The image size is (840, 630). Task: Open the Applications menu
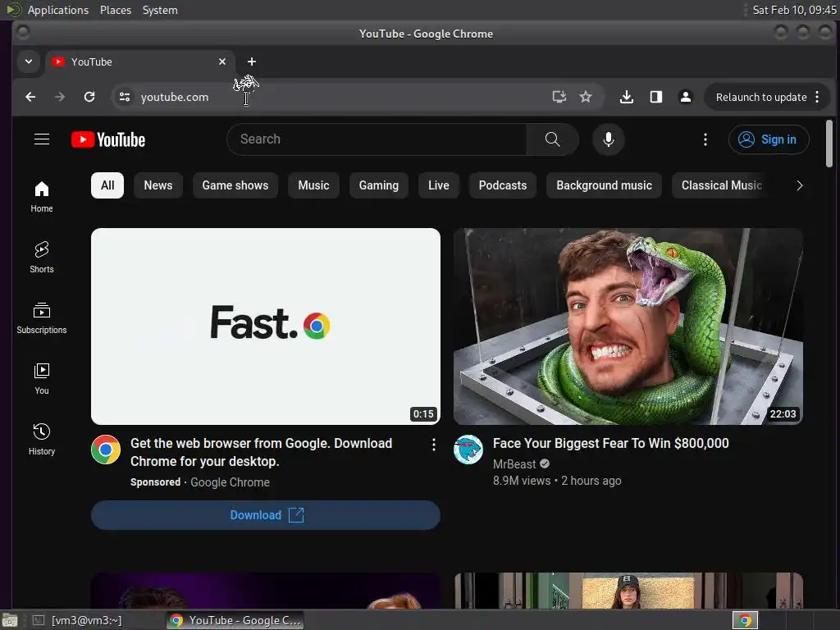(x=58, y=10)
